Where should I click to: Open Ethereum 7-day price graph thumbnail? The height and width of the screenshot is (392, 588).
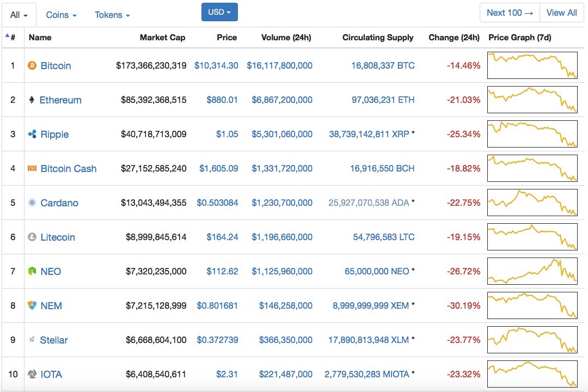[x=532, y=100]
